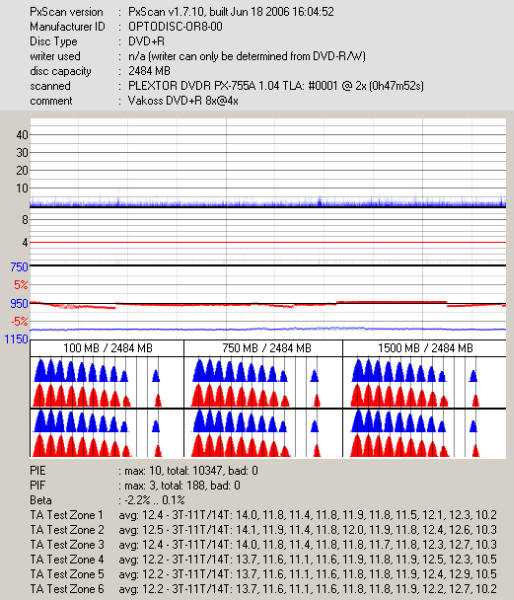Click red TA histogram in the 1500 MB zone
This screenshot has width=514, height=600.
coord(415,396)
